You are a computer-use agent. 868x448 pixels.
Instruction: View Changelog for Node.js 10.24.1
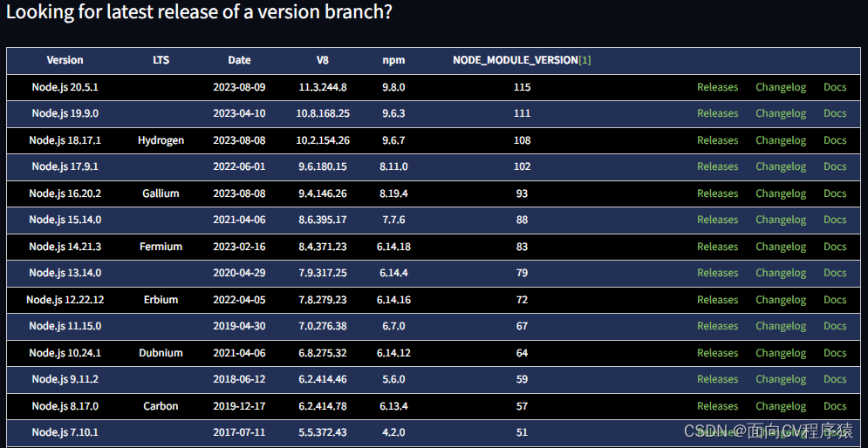[781, 353]
